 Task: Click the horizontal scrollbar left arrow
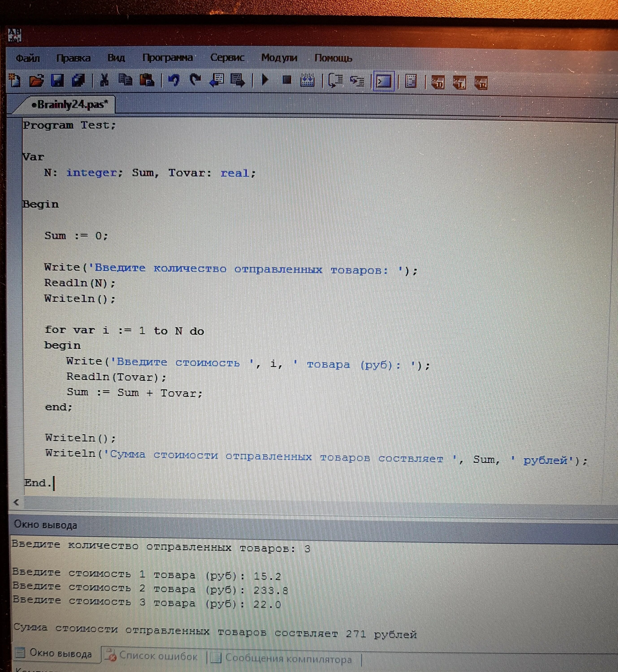click(16, 502)
